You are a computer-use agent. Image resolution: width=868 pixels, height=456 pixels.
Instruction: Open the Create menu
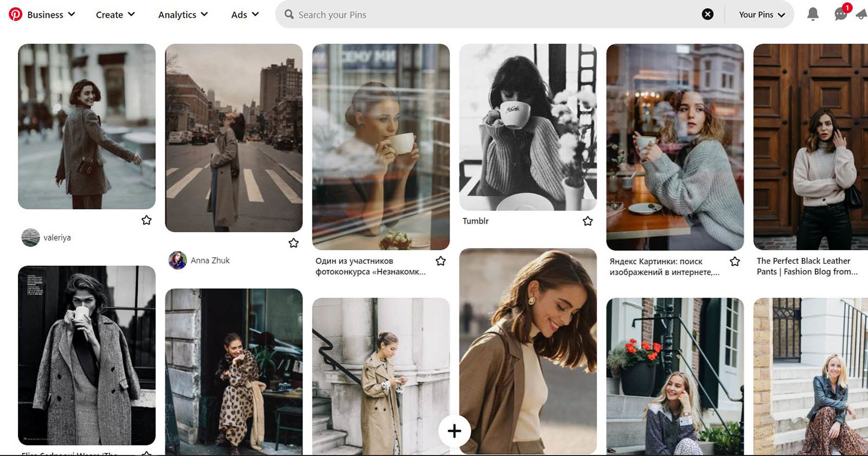click(115, 15)
